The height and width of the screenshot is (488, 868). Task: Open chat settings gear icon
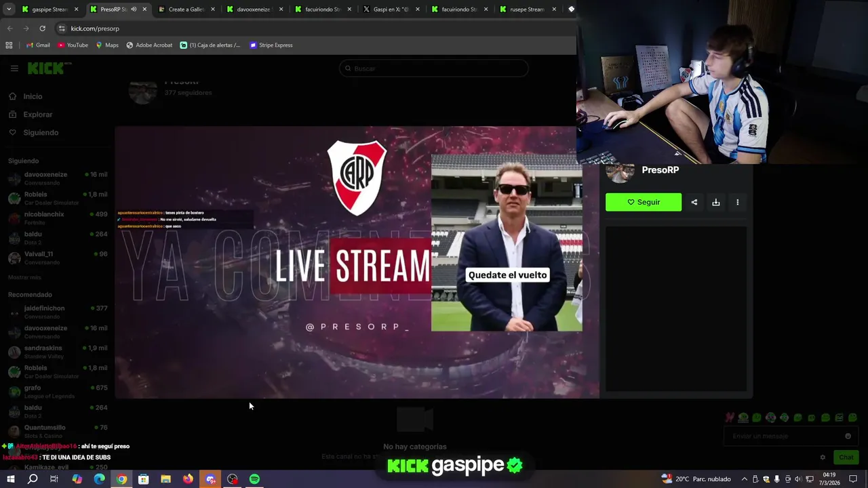[823, 457]
